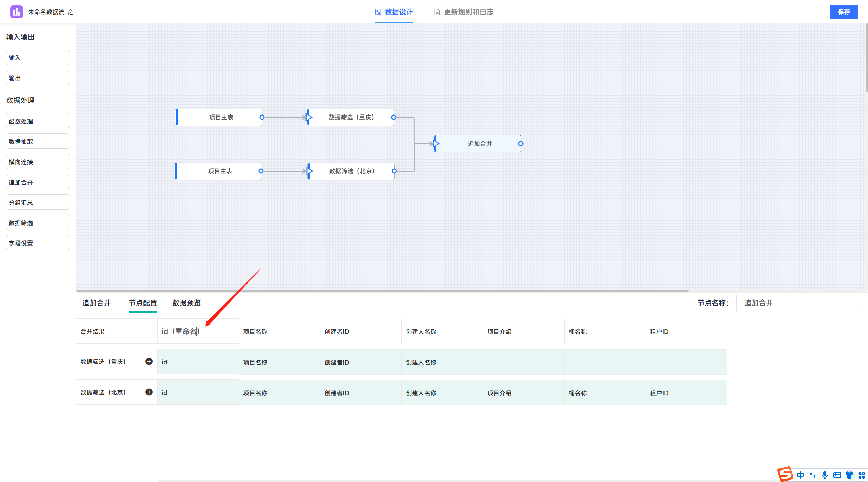Click the purple chart app logo
This screenshot has height=482, width=868.
click(x=16, y=12)
